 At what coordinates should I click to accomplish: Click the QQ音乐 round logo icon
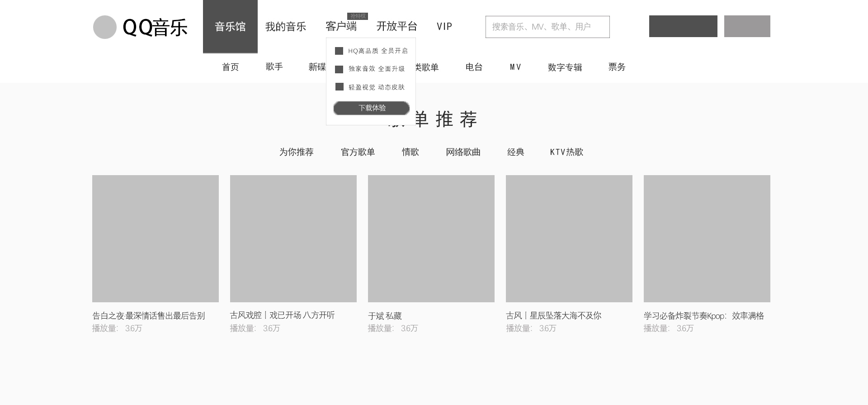tap(105, 27)
